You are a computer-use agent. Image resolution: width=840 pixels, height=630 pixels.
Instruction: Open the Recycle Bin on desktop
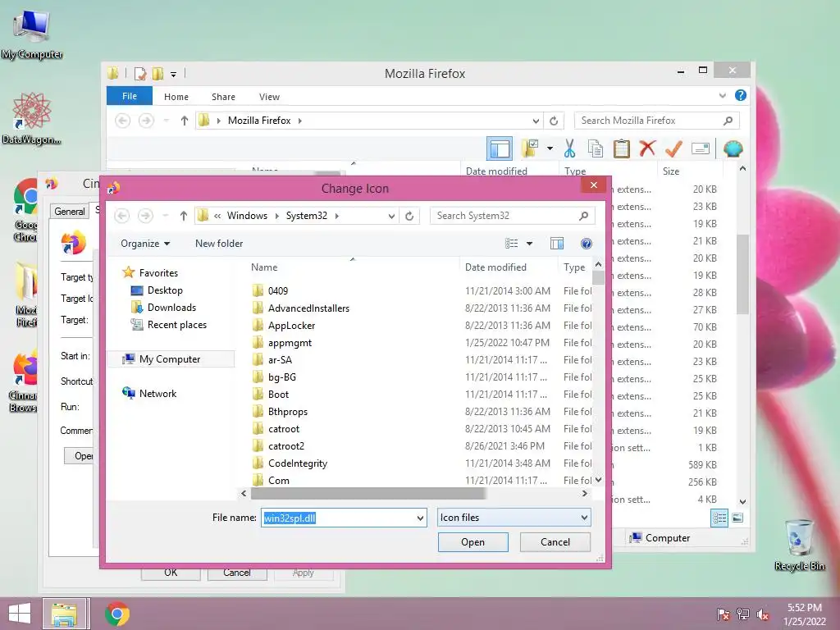[799, 545]
